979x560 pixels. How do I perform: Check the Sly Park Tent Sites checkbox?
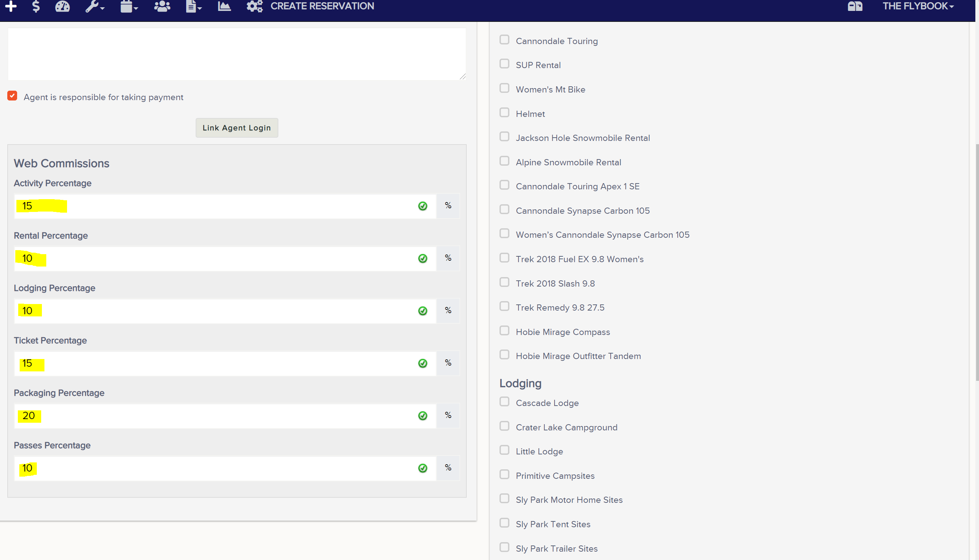coord(504,523)
